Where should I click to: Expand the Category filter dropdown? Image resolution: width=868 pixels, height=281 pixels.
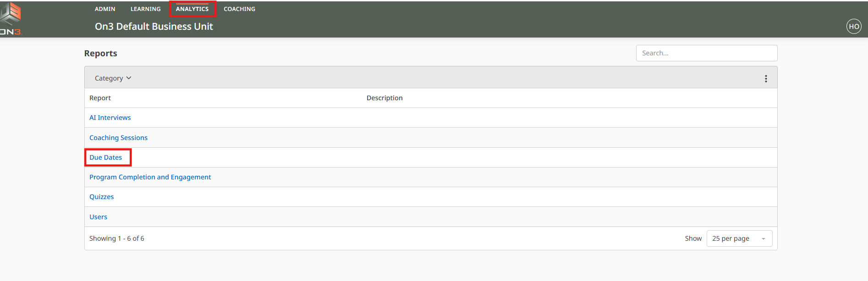point(113,78)
